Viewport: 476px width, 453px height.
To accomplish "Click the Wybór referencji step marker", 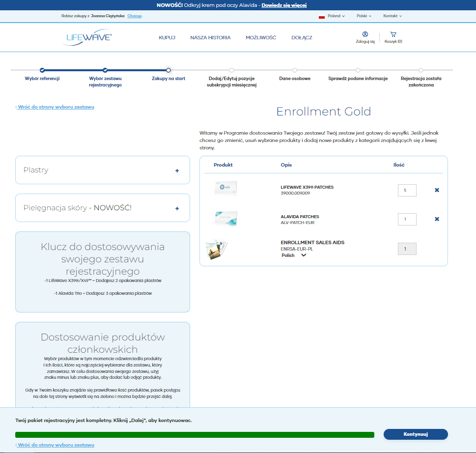I will pyautogui.click(x=42, y=70).
